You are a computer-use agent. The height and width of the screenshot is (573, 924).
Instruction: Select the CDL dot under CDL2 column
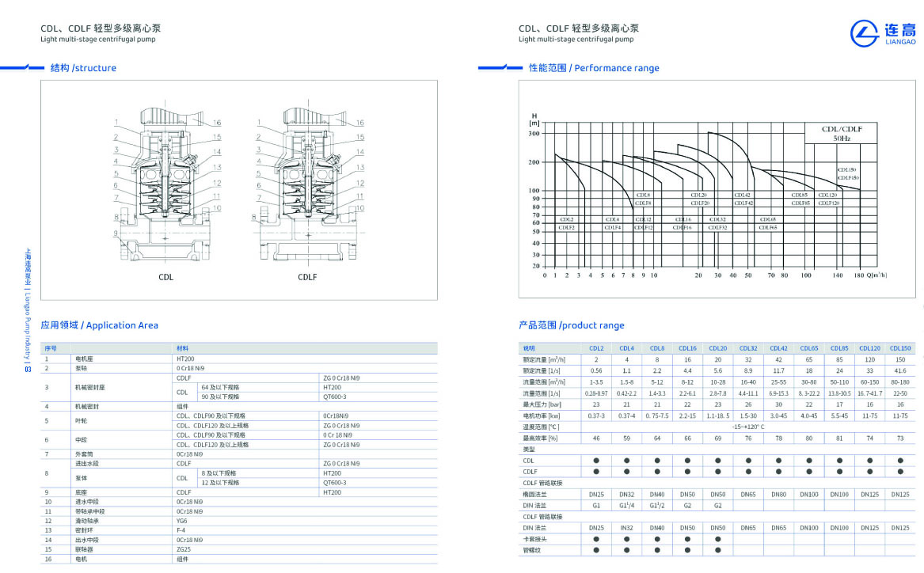[x=596, y=460]
